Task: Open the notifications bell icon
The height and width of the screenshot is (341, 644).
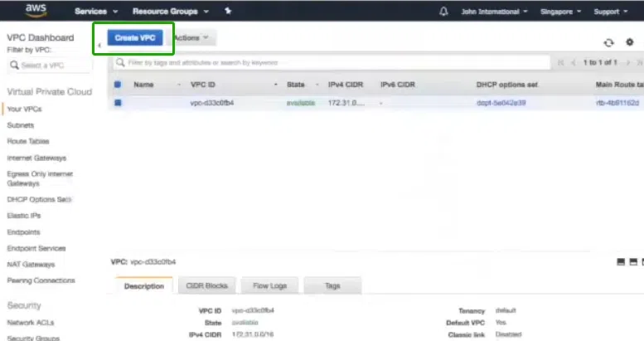Action: 443,12
